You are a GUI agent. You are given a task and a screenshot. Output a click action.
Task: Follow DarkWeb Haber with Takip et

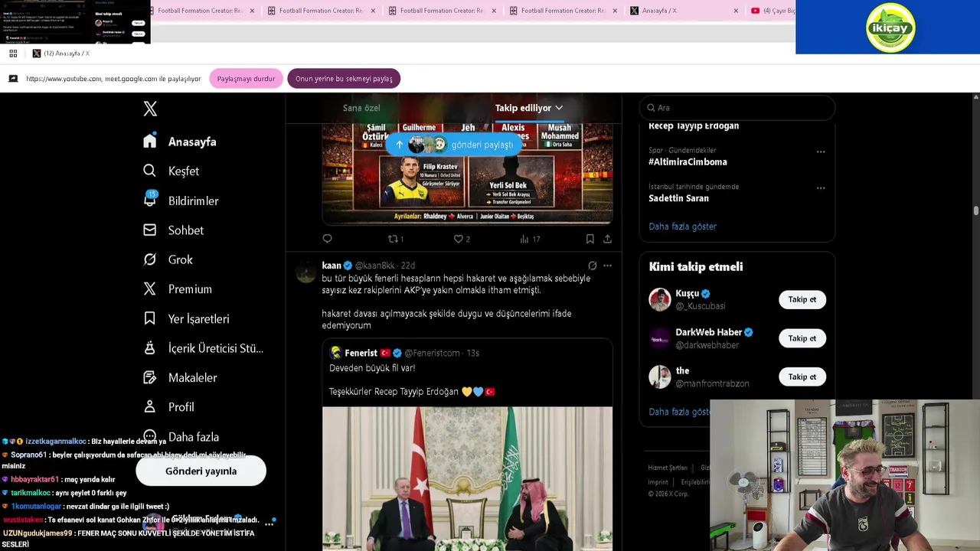[x=802, y=338]
